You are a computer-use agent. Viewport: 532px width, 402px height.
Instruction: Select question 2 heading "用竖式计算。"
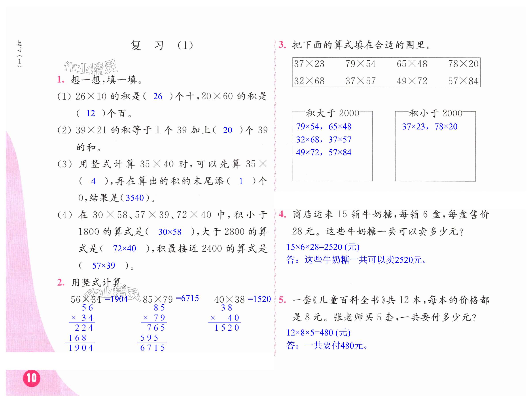click(x=100, y=282)
